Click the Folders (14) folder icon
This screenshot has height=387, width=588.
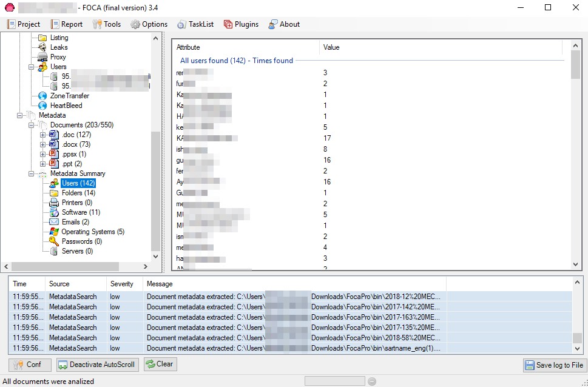click(x=54, y=193)
